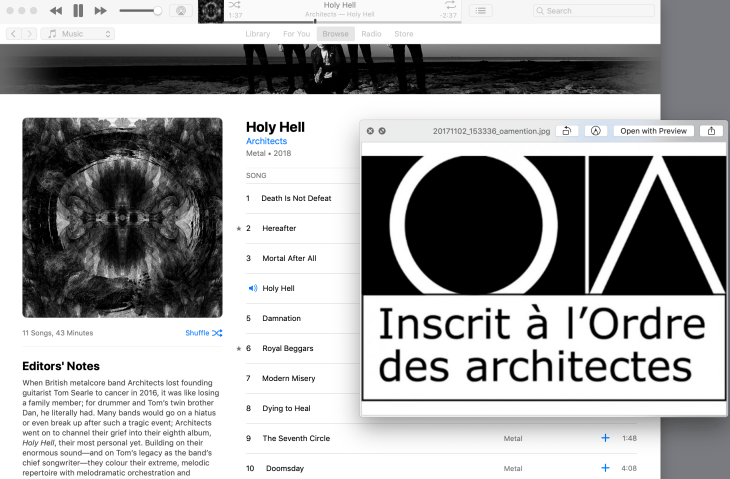Share the image from Quick Look
Viewport: 730px width, 479px height.
tap(710, 131)
